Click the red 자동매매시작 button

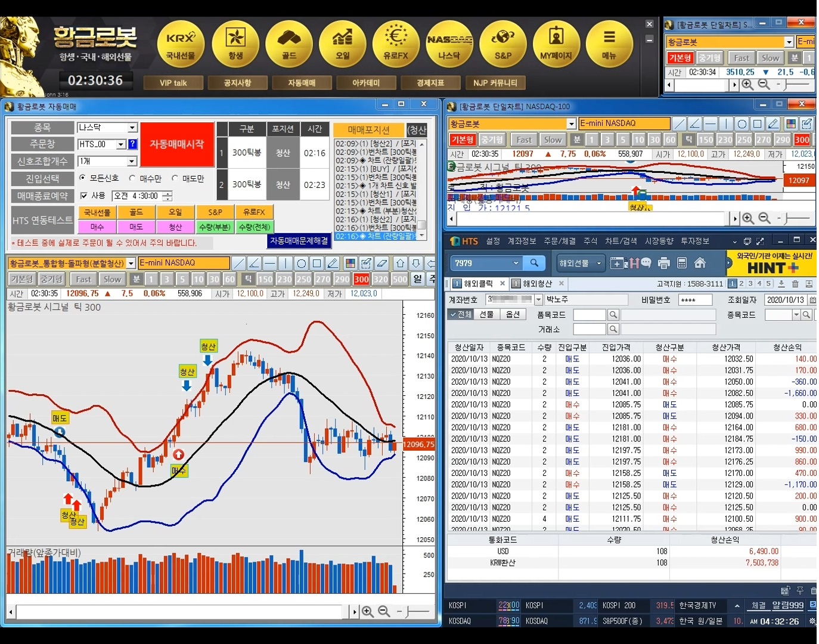point(177,144)
